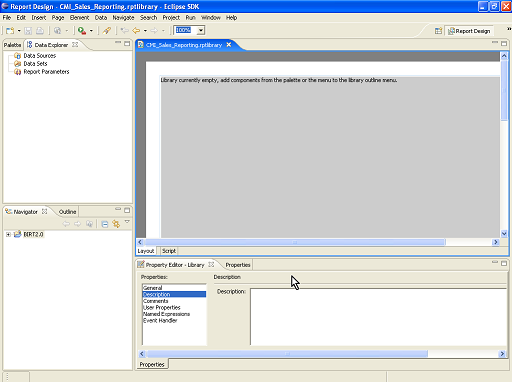Click the Search flashlight toolbar icon

[107, 31]
